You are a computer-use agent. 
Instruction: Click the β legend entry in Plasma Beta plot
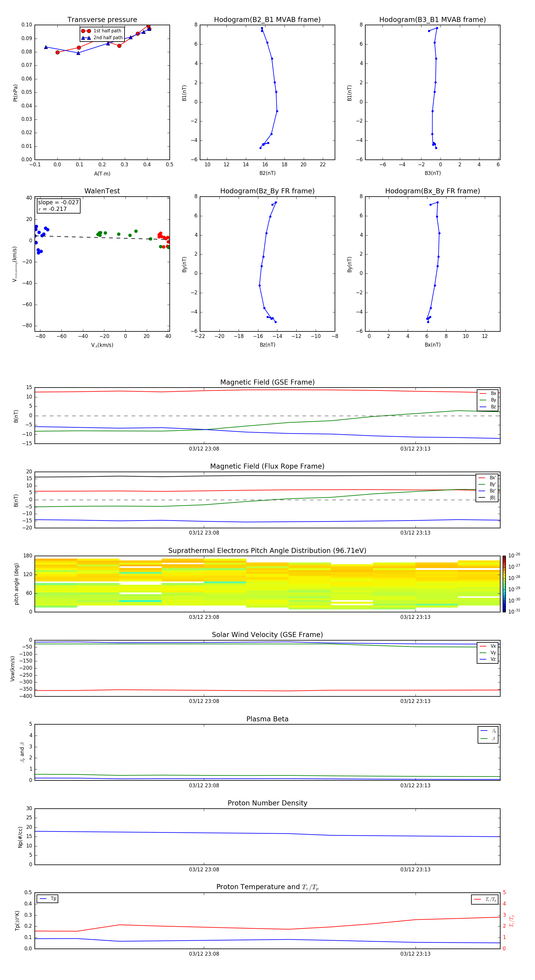point(488,739)
